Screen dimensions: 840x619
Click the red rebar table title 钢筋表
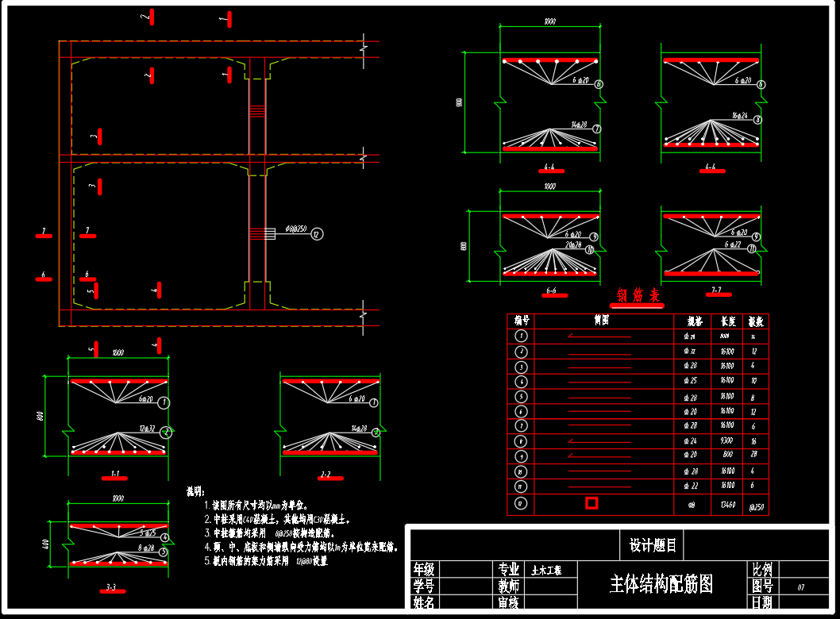coord(639,297)
